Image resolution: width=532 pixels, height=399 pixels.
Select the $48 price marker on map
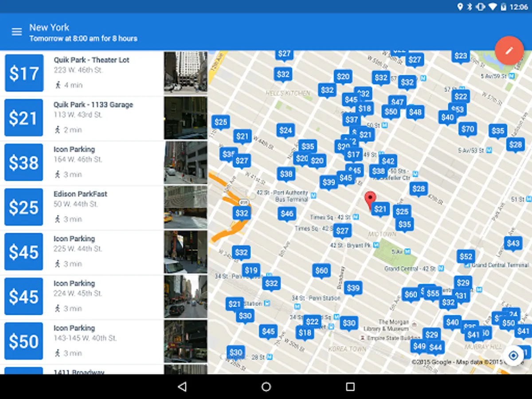[415, 113]
